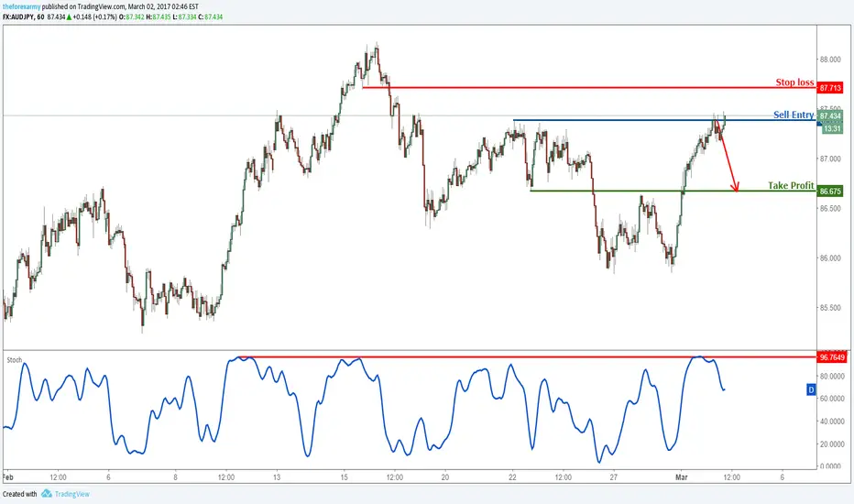Click the 60.0000 stochastic axis label
Screen dimensions: 854x504
832,399
